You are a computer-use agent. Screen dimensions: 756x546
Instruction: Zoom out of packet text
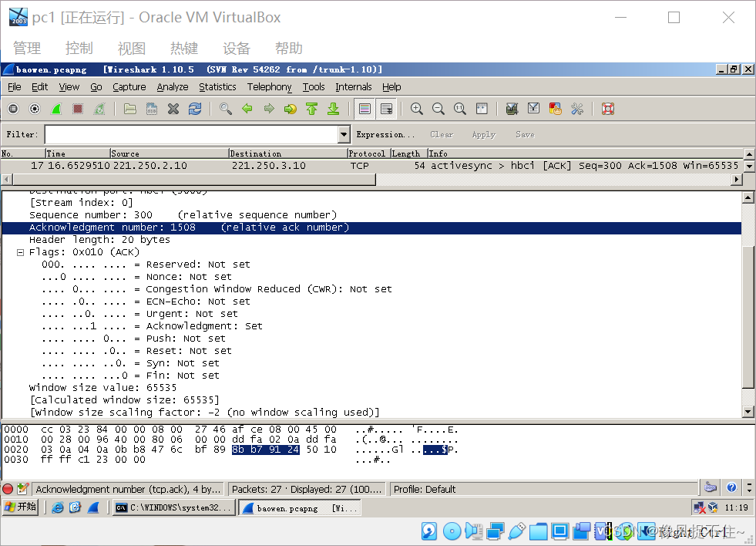pos(438,109)
